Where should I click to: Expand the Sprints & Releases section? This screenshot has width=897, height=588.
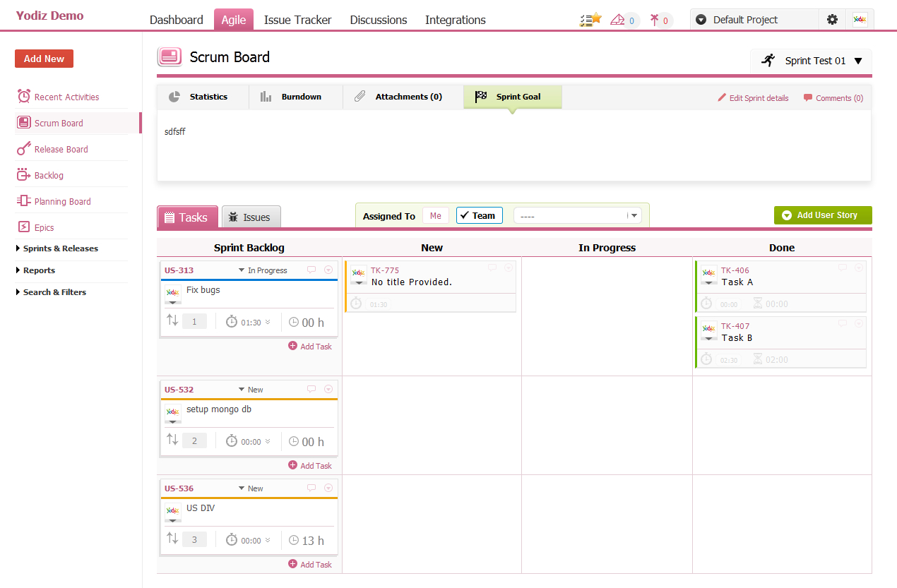[60, 248]
